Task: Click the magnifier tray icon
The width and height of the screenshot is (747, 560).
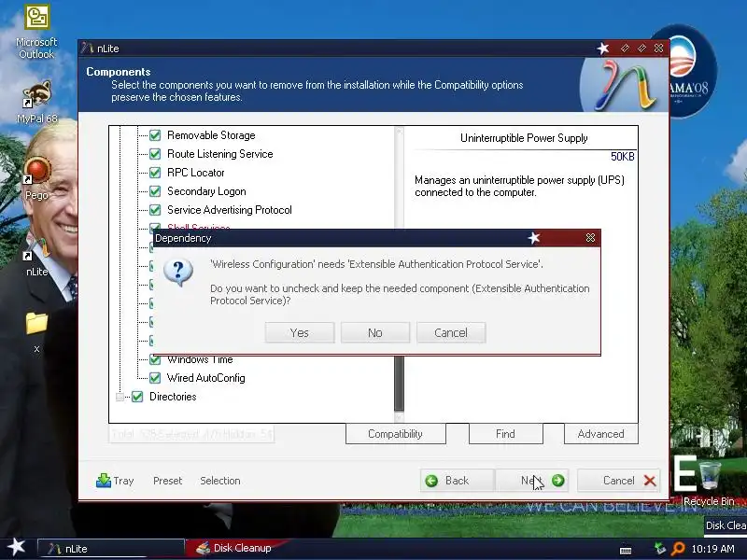Action: click(x=677, y=549)
